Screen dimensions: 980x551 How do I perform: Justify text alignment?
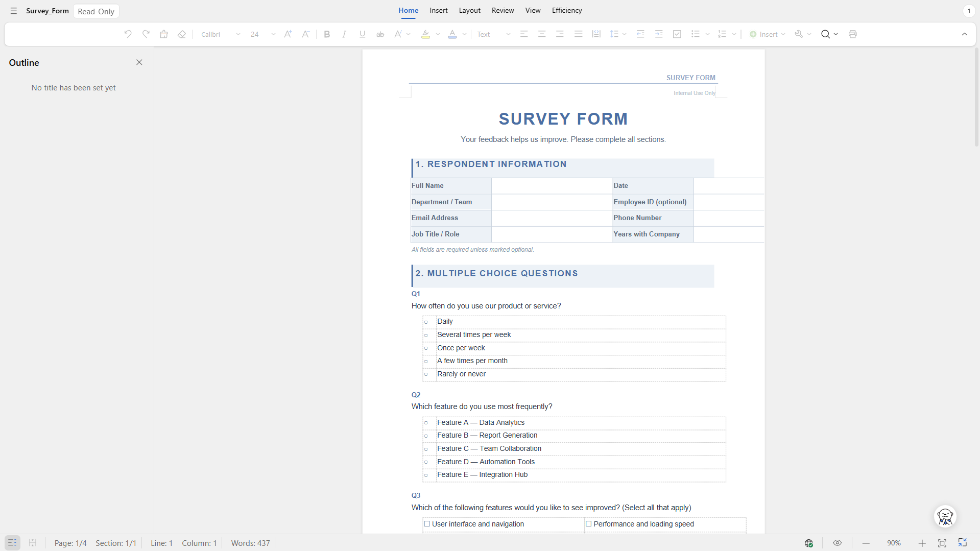tap(578, 34)
